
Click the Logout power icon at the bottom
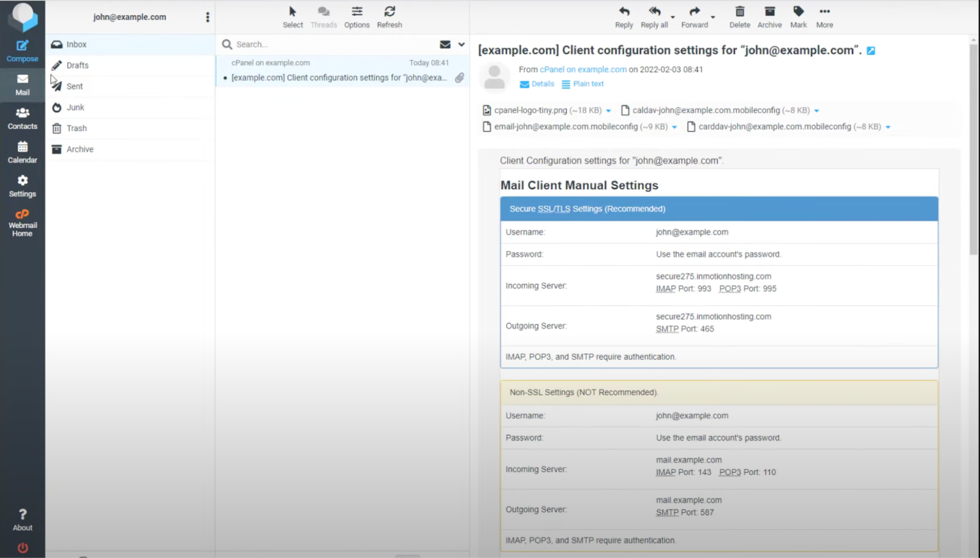pos(23,547)
